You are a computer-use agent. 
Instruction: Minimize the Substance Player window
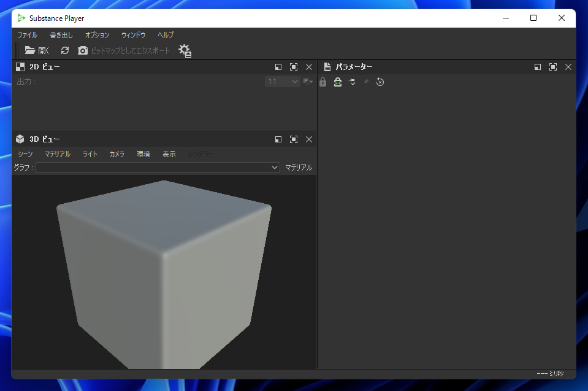tap(506, 18)
